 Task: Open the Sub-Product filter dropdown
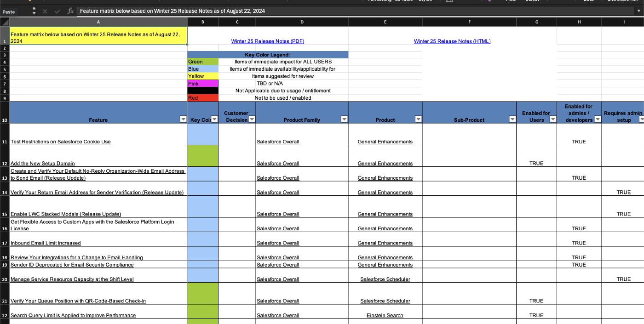pyautogui.click(x=512, y=119)
